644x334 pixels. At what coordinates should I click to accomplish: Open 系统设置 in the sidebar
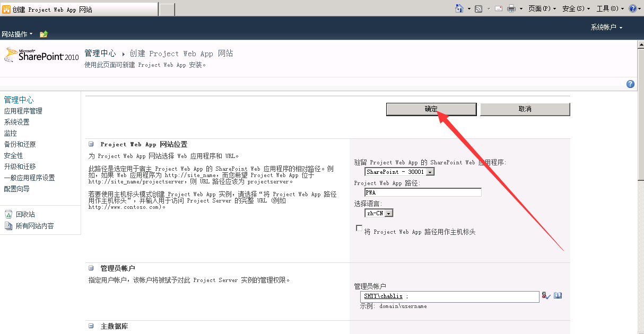click(x=16, y=122)
